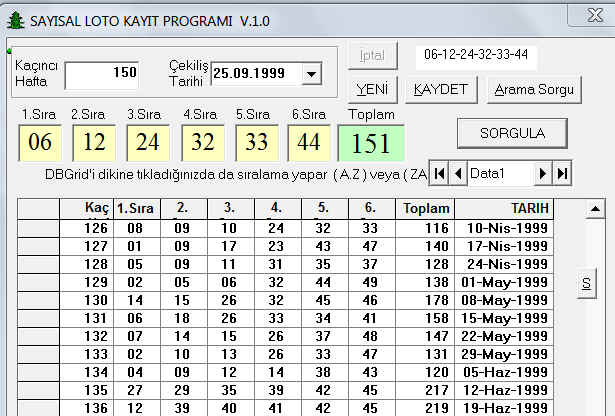This screenshot has width=615, height=416.
Task: Click the grid scrollbar up arrow
Action: pos(595,209)
